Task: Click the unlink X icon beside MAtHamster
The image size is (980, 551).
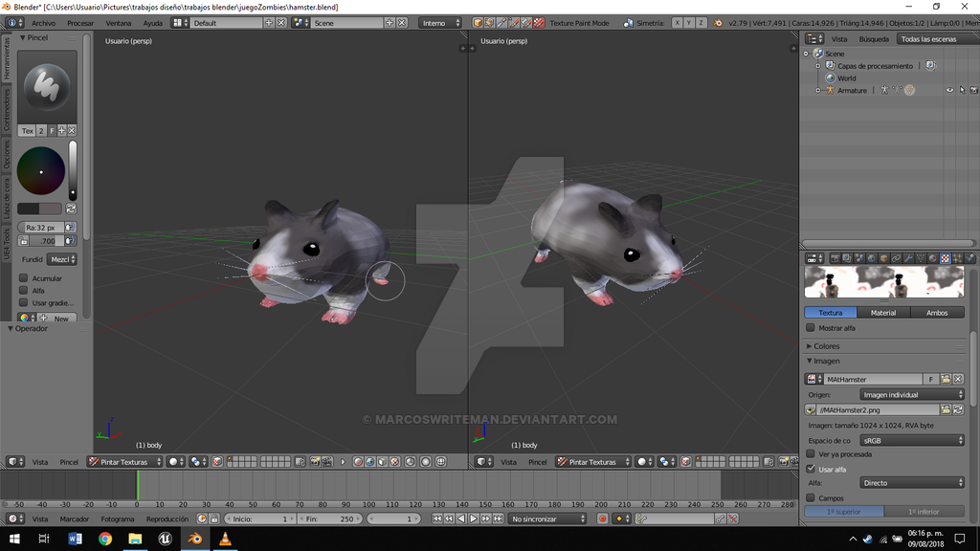Action: [958, 379]
